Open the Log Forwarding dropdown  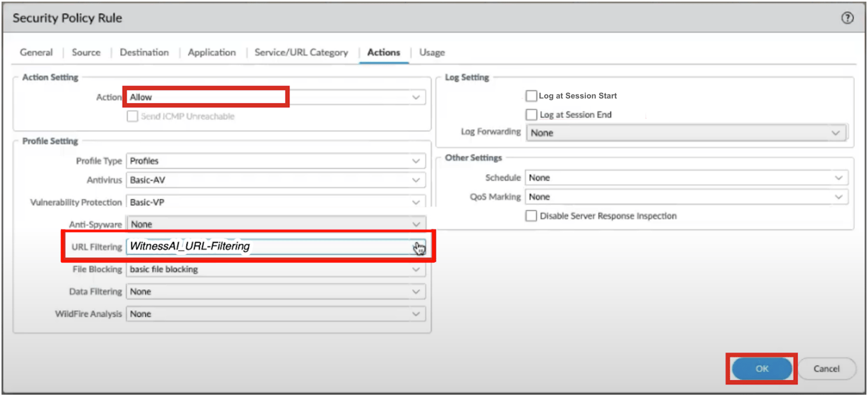pyautogui.click(x=686, y=133)
